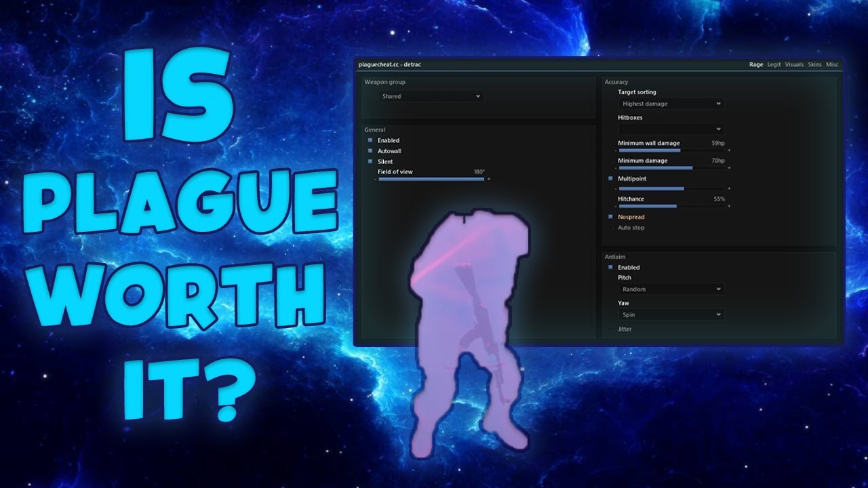
Task: Click plus on Field of view slider
Action: click(x=488, y=179)
